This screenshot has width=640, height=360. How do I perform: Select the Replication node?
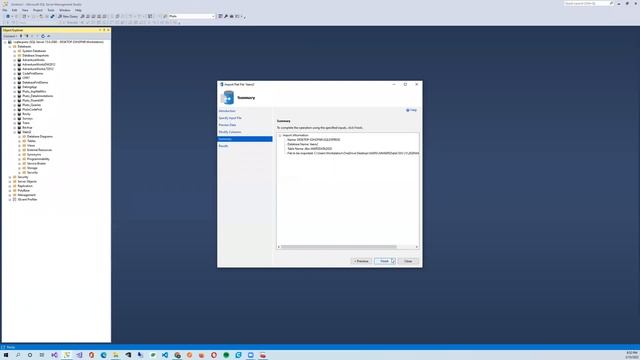pos(25,186)
